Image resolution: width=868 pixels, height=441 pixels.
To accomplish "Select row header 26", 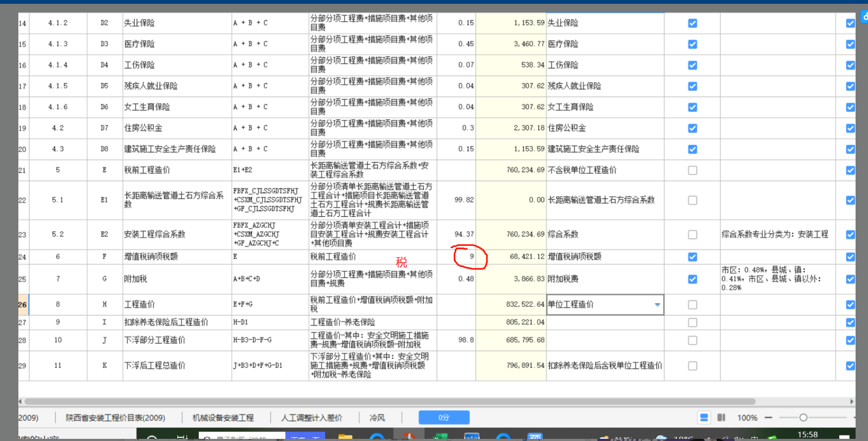I will (x=23, y=305).
